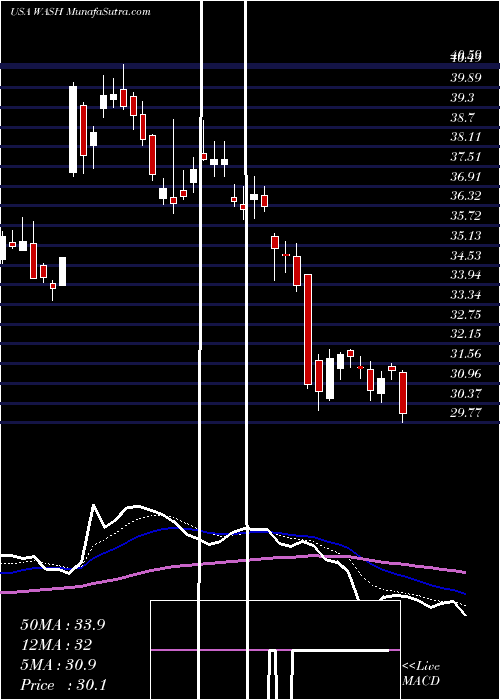The height and width of the screenshot is (700, 500).
Task: Click the 32.75 price axis label
Action: pos(466,314)
